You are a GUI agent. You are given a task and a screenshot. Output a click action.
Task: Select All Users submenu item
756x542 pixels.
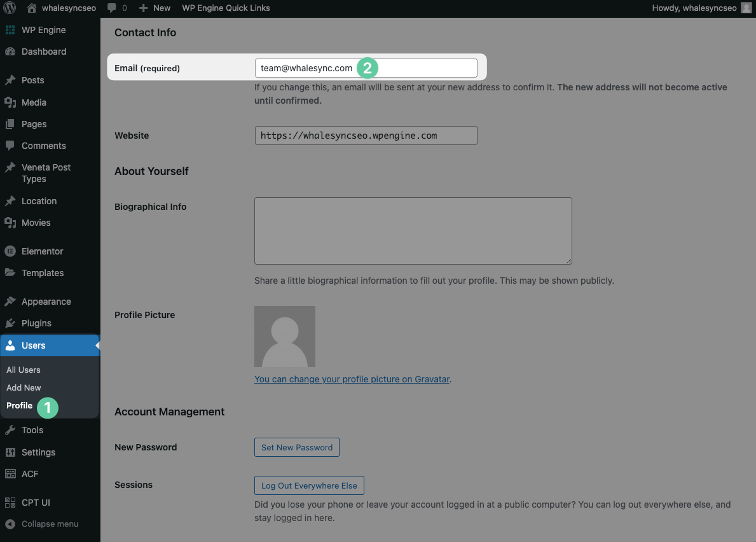pyautogui.click(x=23, y=370)
